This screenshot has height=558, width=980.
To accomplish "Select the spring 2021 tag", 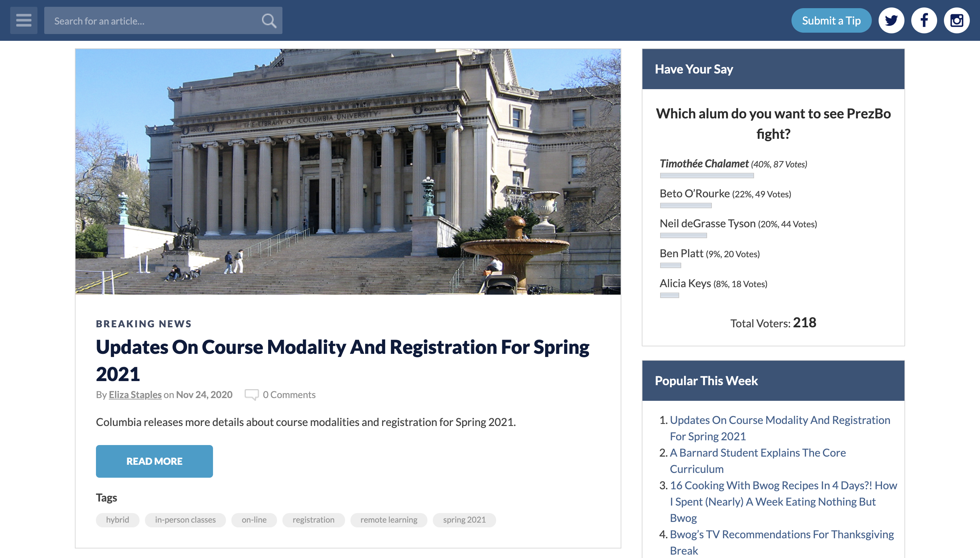I will tap(464, 520).
